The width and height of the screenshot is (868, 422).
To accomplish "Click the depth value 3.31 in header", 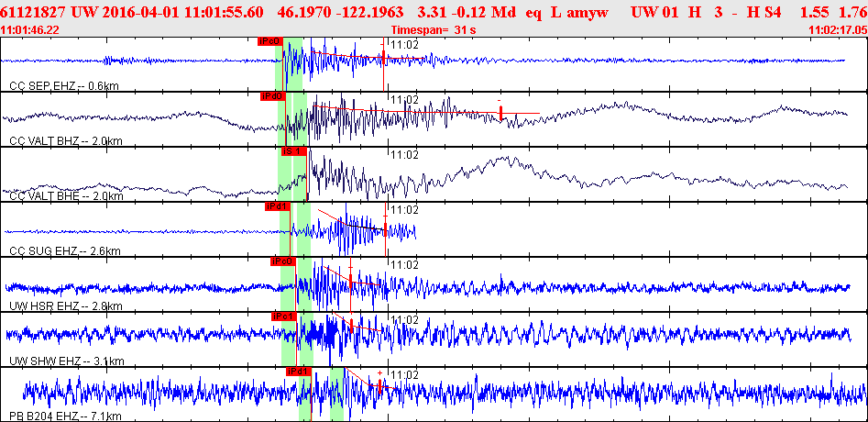I will [x=431, y=12].
